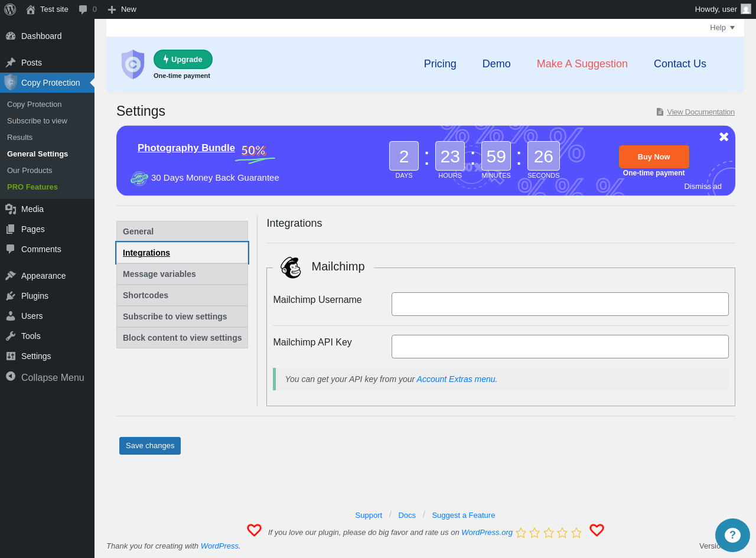This screenshot has width=756, height=558.
Task: Click the Mailchimp monkey logo
Action: click(291, 267)
